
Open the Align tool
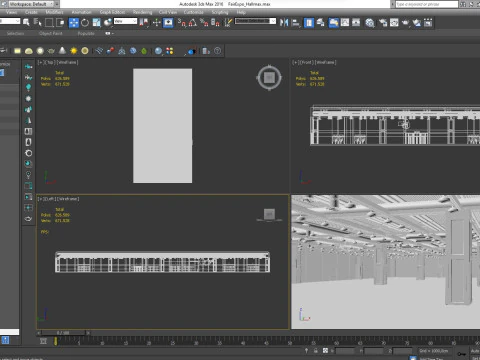(x=295, y=23)
